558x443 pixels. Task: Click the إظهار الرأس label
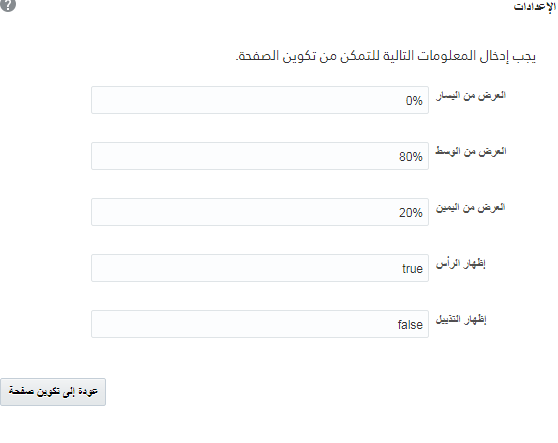click(461, 264)
